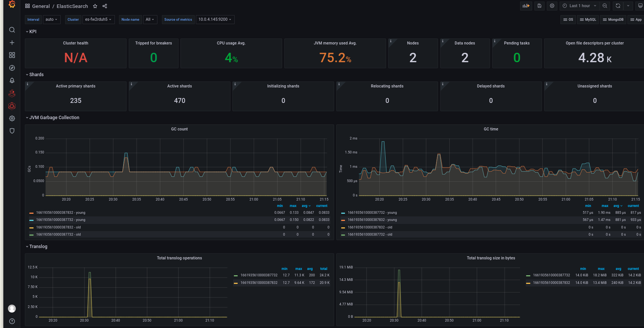Open the user profile avatar
Image resolution: width=644 pixels, height=328 pixels.
tap(12, 308)
